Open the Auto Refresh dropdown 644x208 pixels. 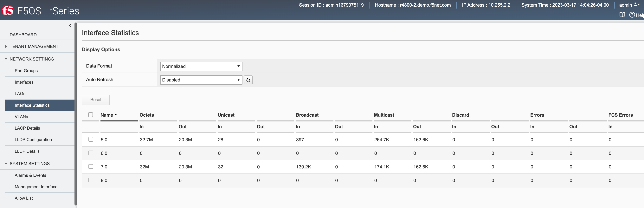(x=201, y=80)
